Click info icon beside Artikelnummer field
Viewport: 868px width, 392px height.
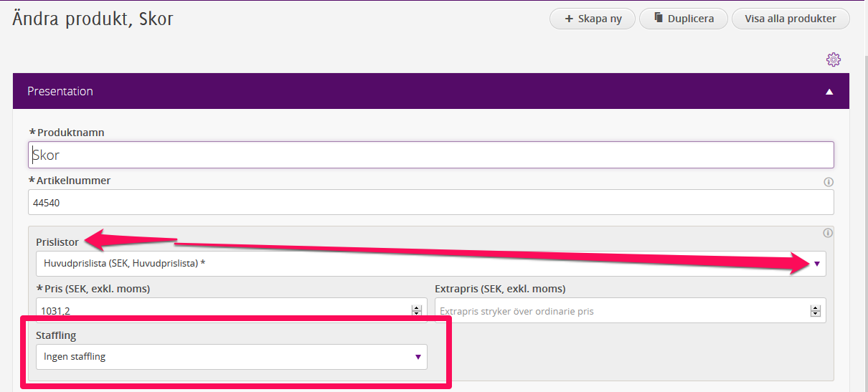point(829,182)
